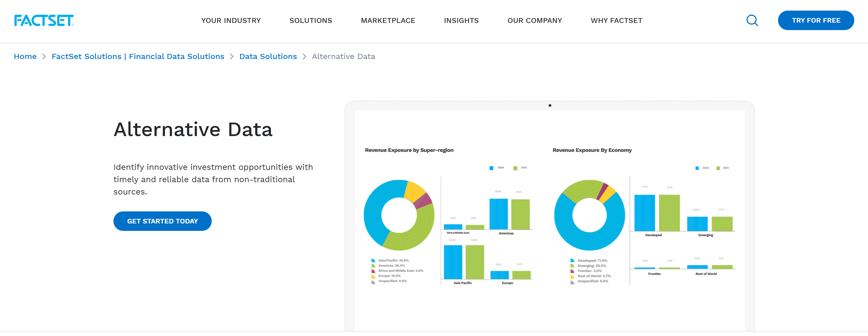The image size is (868, 336).
Task: Click the laptop camera dot above screen
Action: (550, 105)
